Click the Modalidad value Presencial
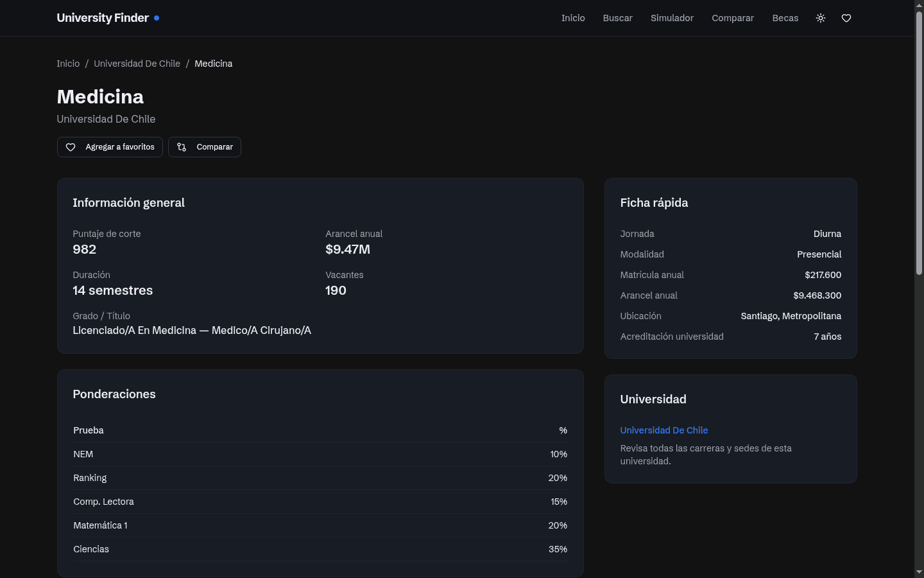Viewport: 924px width, 578px height. [x=819, y=254]
